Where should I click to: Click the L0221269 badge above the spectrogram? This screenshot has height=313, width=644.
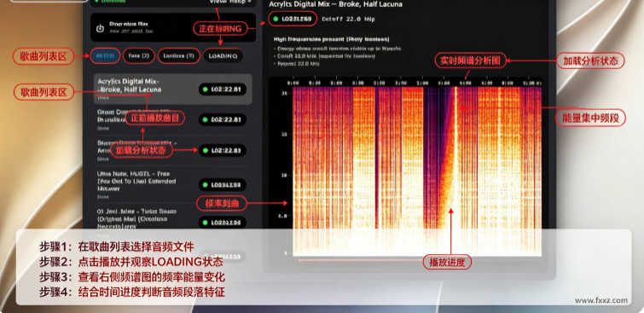point(293,19)
